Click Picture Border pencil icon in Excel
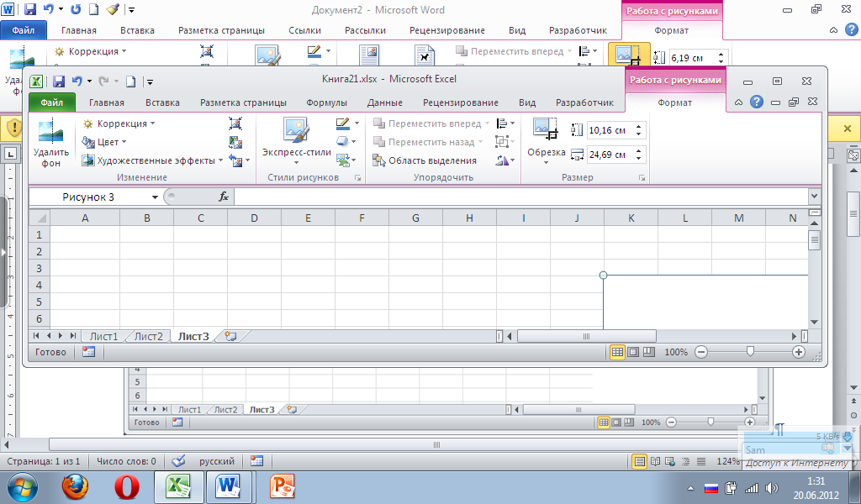Viewport: 861px width, 504px height. [343, 123]
